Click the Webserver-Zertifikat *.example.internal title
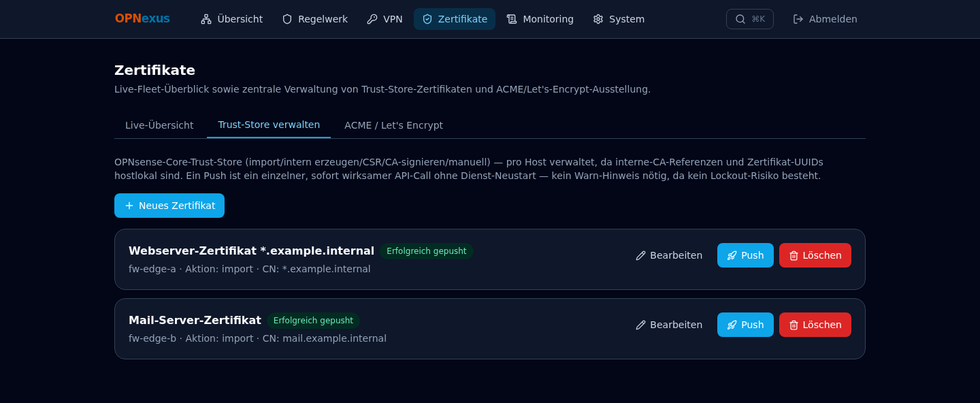980x403 pixels. tap(251, 251)
